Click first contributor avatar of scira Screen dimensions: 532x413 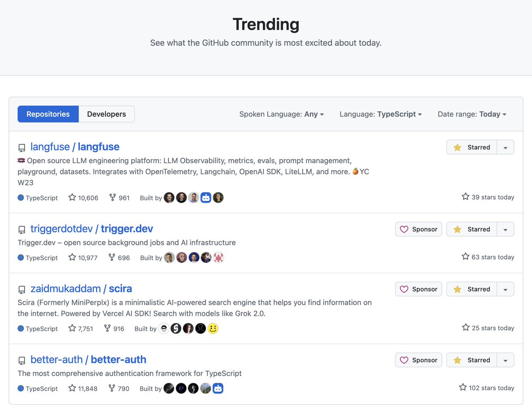[164, 328]
